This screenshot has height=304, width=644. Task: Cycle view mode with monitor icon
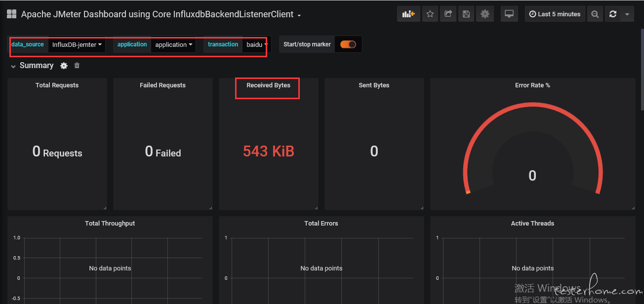[509, 14]
